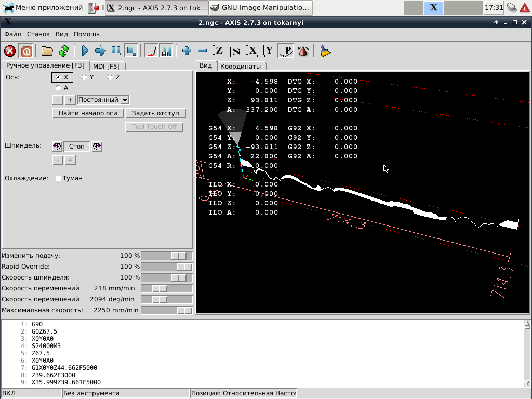Screen dimensions: 532x399
Task: Open a G-code file with folder icon
Action: pos(47,51)
